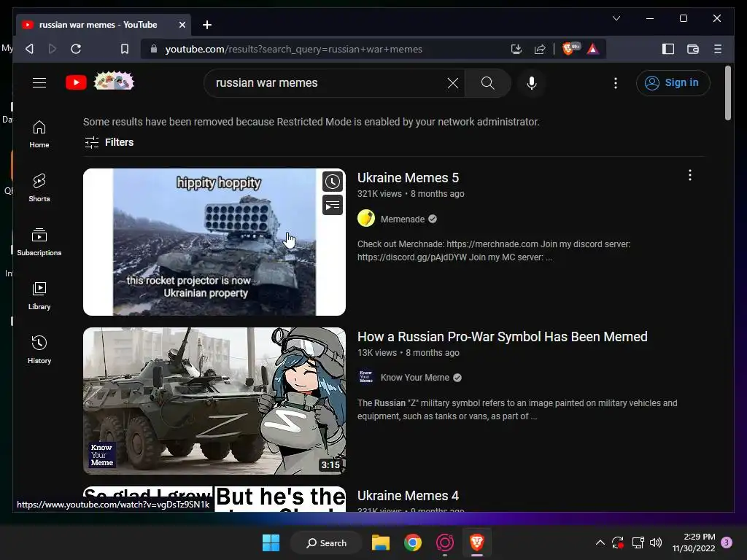Click the browser address bar URL
This screenshot has width=747, height=560.
pyautogui.click(x=293, y=50)
